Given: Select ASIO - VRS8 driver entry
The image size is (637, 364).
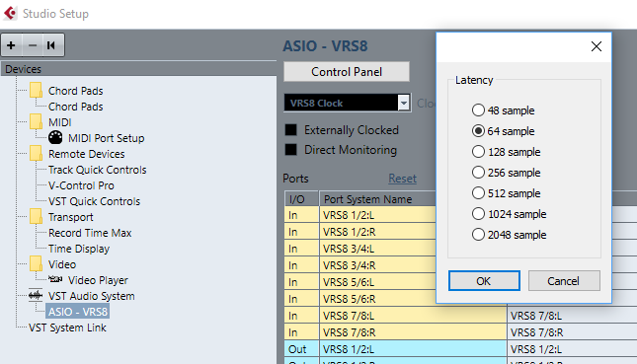Looking at the screenshot, I should [78, 312].
